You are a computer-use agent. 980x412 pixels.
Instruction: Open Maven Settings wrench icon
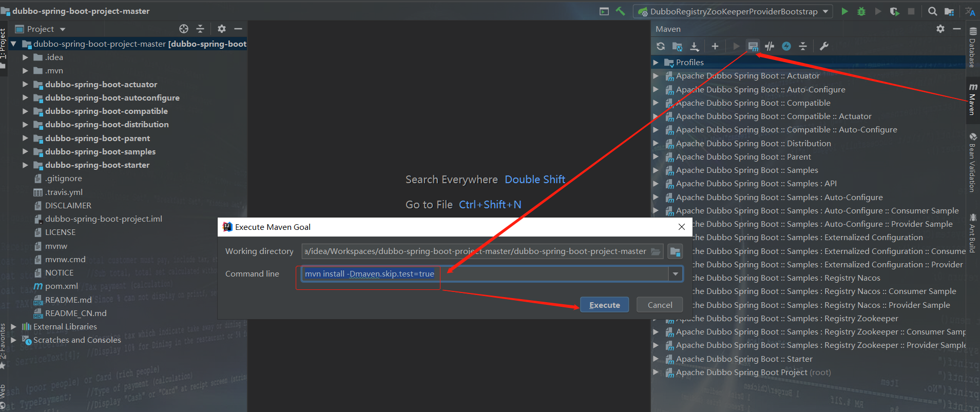coord(824,46)
